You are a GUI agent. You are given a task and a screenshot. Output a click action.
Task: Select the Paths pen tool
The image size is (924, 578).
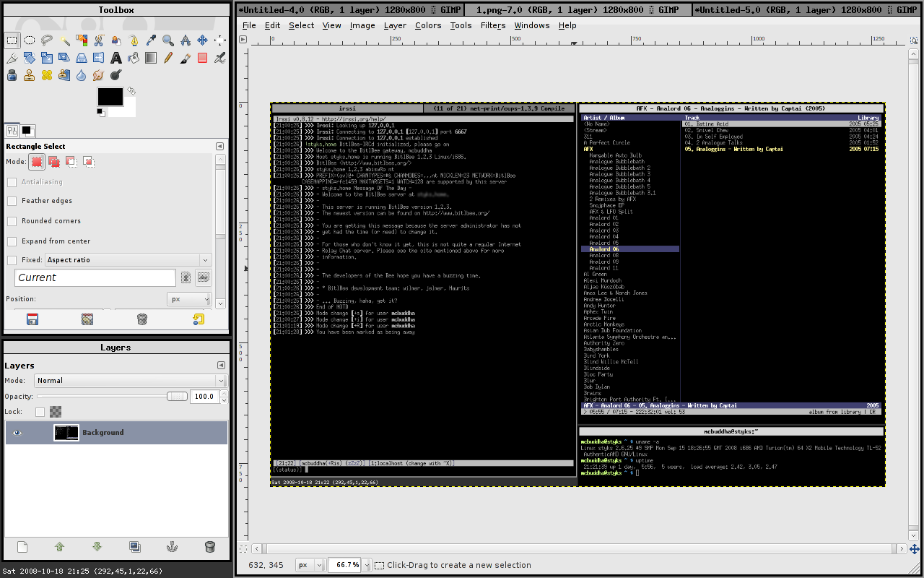[134, 40]
